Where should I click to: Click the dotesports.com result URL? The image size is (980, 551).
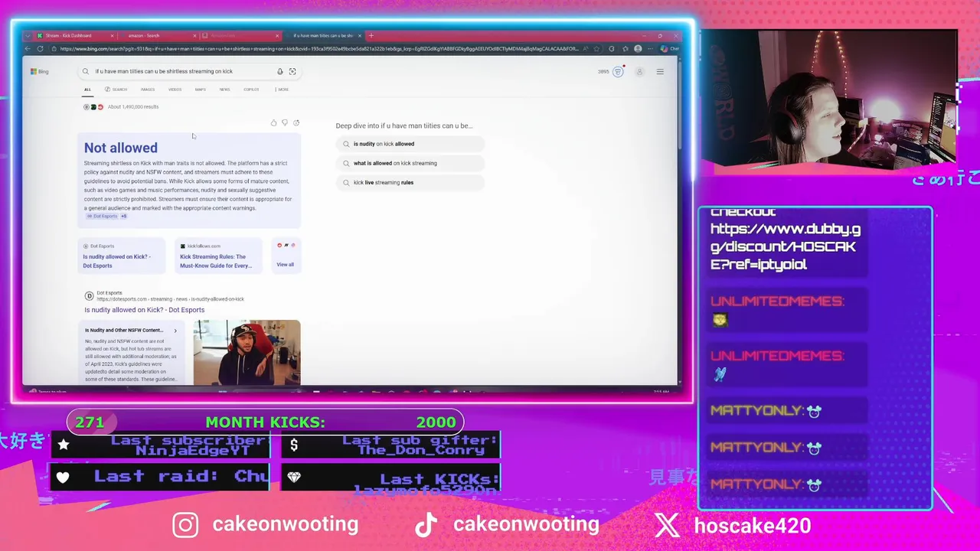(x=170, y=299)
